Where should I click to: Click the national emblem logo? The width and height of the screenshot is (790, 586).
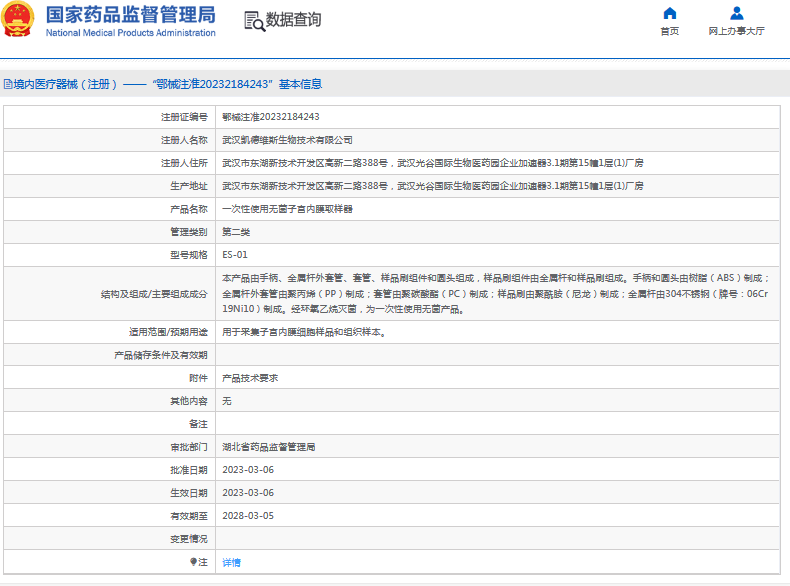point(18,20)
